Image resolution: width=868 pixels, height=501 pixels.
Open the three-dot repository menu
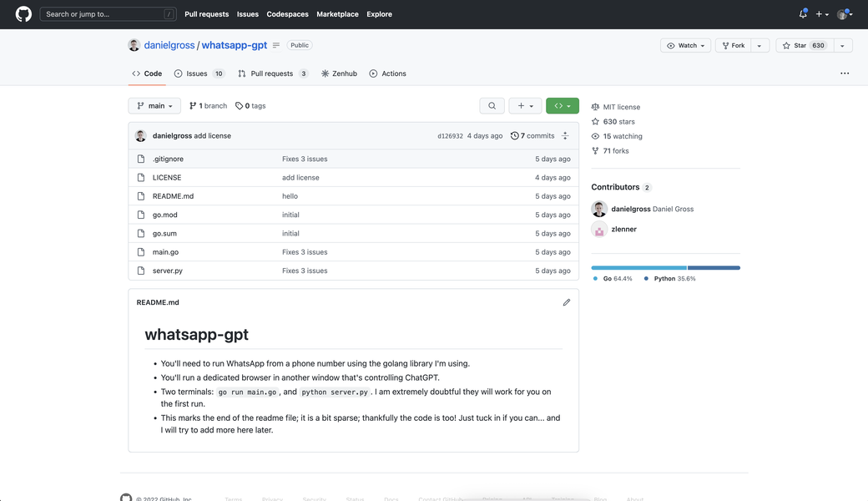click(845, 73)
